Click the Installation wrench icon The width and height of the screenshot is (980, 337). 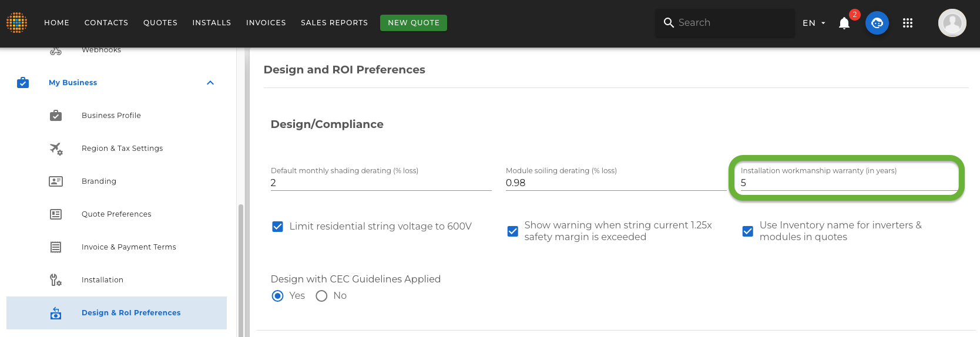click(x=56, y=280)
